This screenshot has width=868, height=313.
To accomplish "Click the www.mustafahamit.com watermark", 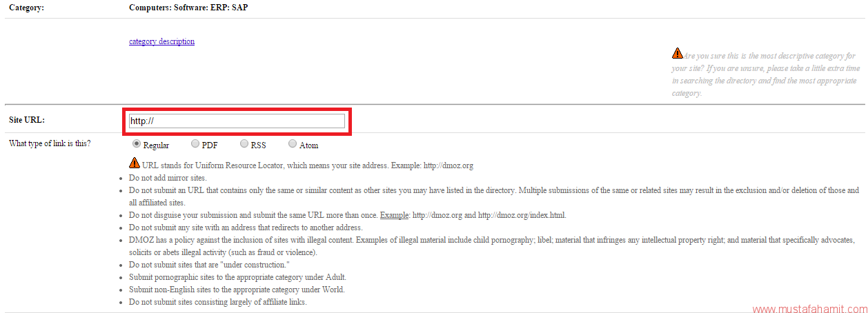I will click(809, 310).
